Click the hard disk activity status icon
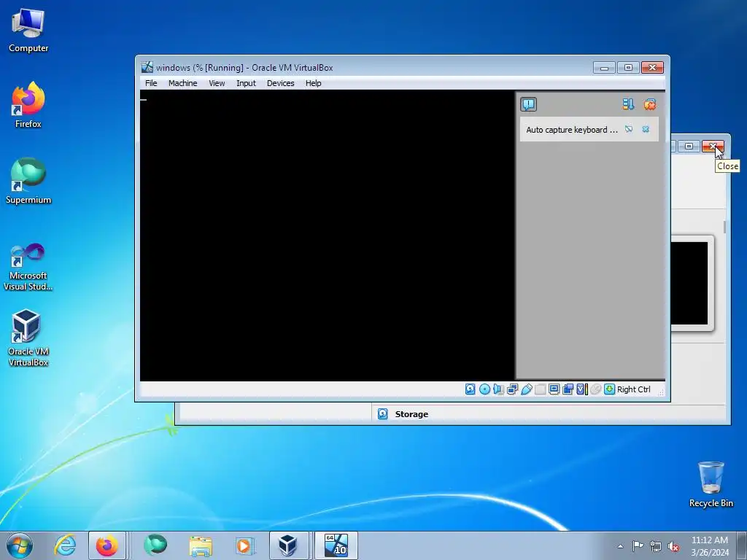Screen dimensions: 747x560 click(471, 389)
